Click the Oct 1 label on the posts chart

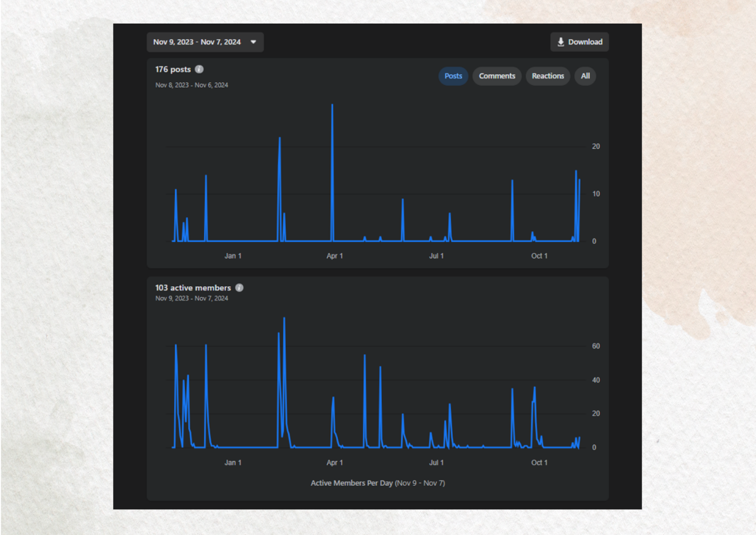(x=539, y=256)
